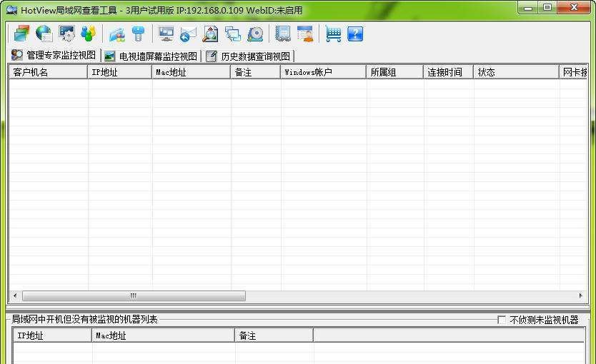Image resolution: width=596 pixels, height=364 pixels.
Task: Click the Windows帐户 column header
Action: point(324,72)
